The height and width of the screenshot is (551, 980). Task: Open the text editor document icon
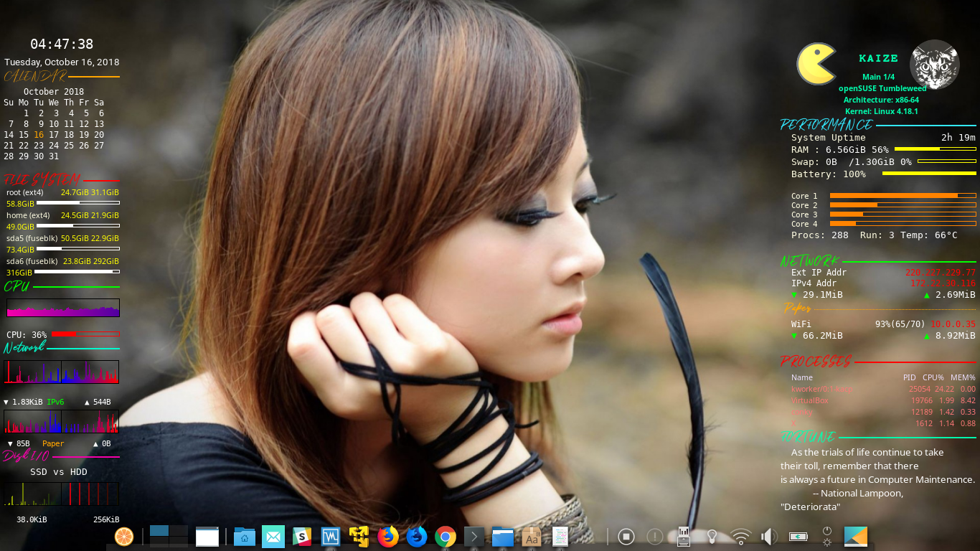560,537
